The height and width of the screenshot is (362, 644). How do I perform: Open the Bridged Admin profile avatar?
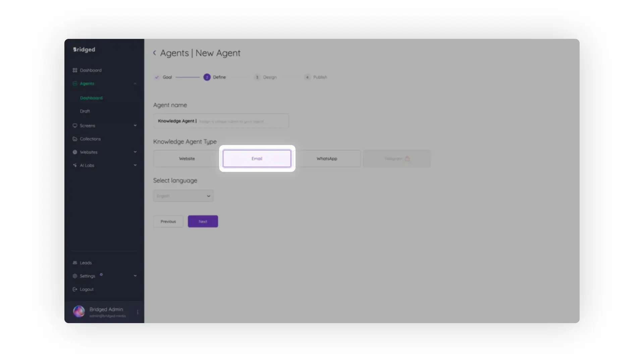(78, 311)
